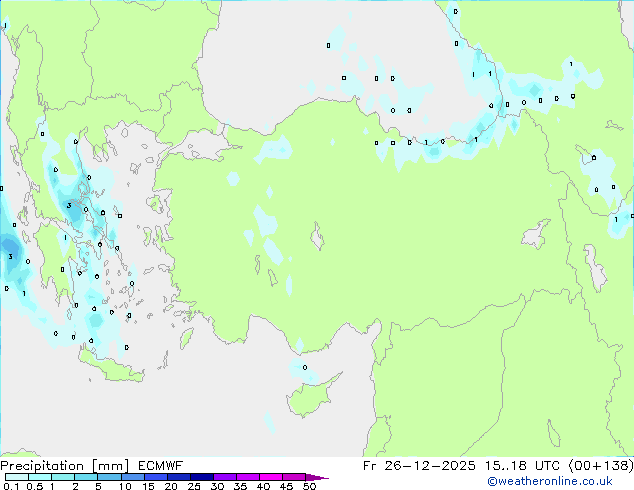The width and height of the screenshot is (634, 490).
Task: Click the "Precipitation [mm]" title text
Action: 64,466
